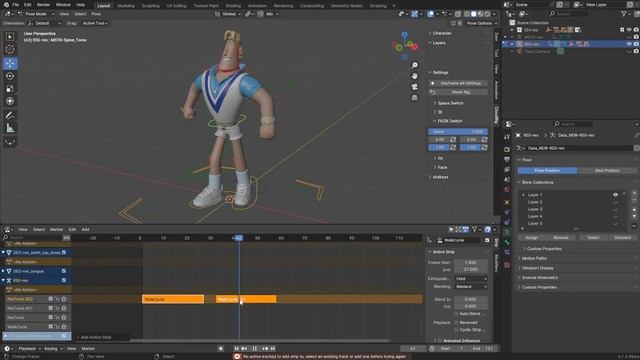This screenshot has height=360, width=640.
Task: Enable Cyclic Strip Time checkbox
Action: point(457,329)
